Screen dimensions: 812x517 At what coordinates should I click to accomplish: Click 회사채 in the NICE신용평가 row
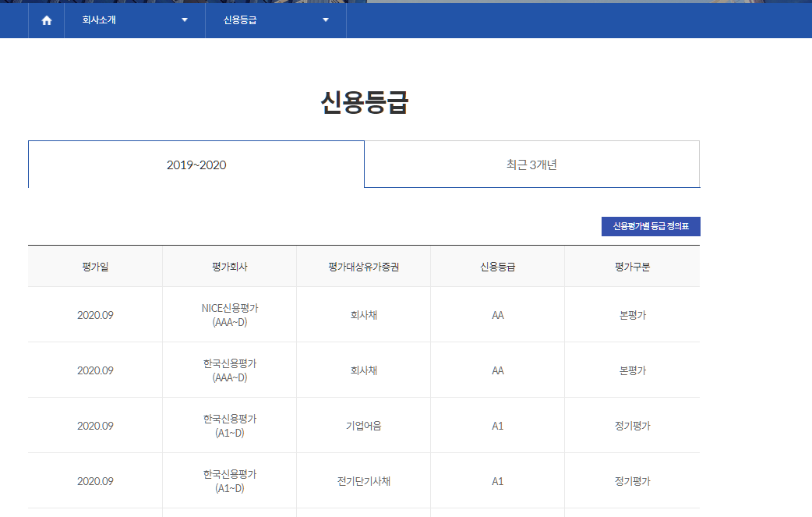coord(364,315)
